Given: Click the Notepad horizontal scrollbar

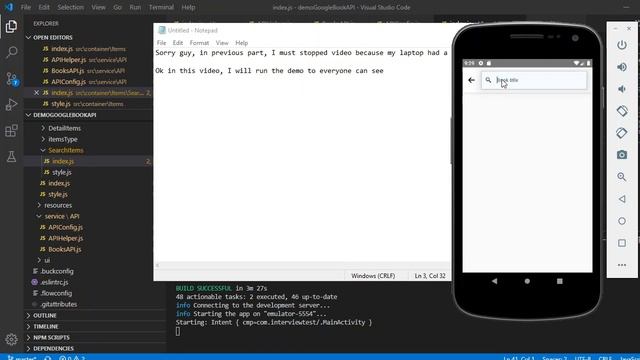Looking at the screenshot, I should (302, 265).
